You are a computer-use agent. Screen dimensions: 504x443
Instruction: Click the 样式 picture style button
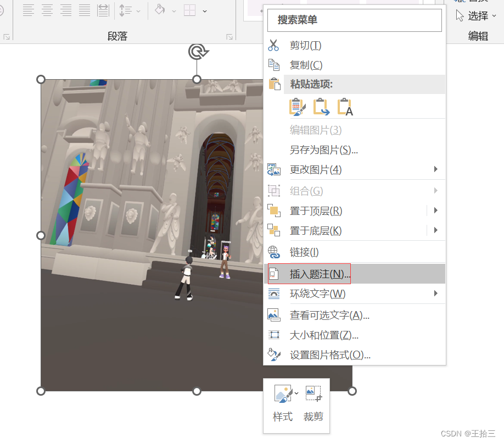pyautogui.click(x=283, y=404)
